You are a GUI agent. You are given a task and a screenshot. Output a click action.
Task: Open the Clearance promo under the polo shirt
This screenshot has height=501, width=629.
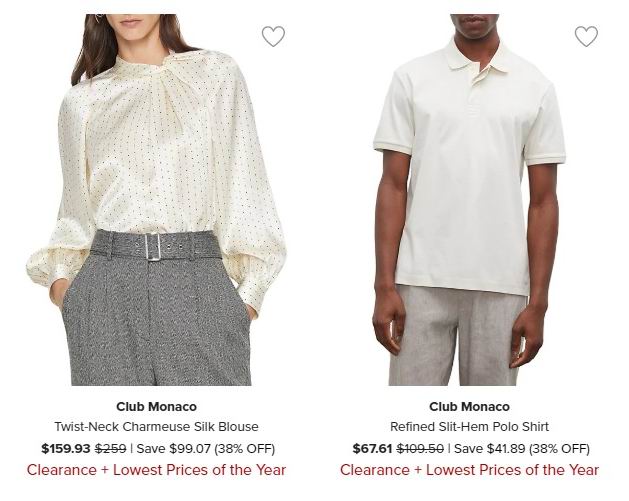click(469, 470)
